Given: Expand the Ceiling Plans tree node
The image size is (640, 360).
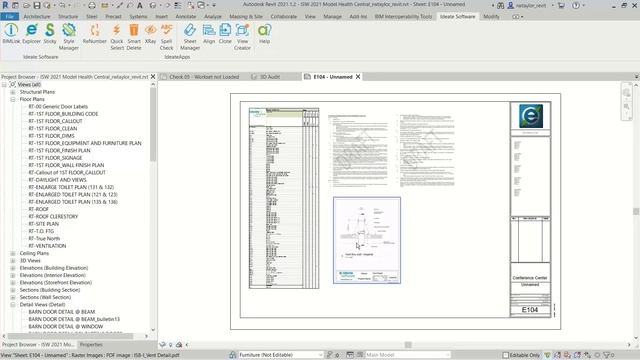Looking at the screenshot, I should (x=13, y=253).
